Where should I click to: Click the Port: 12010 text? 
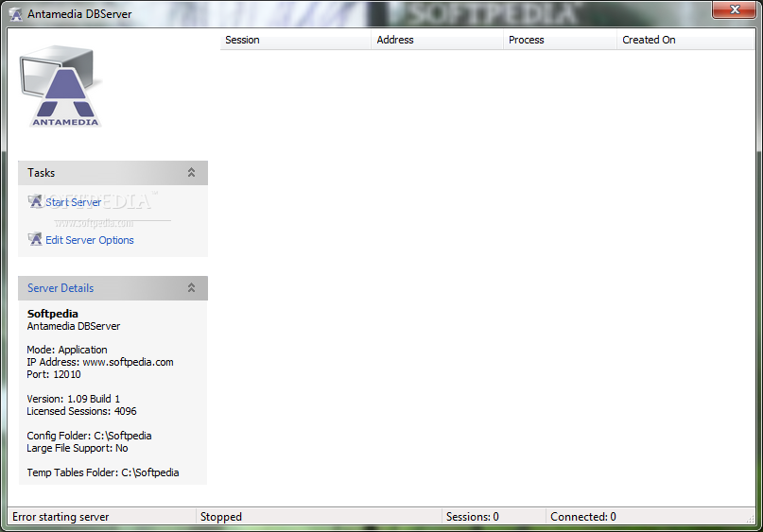[54, 374]
